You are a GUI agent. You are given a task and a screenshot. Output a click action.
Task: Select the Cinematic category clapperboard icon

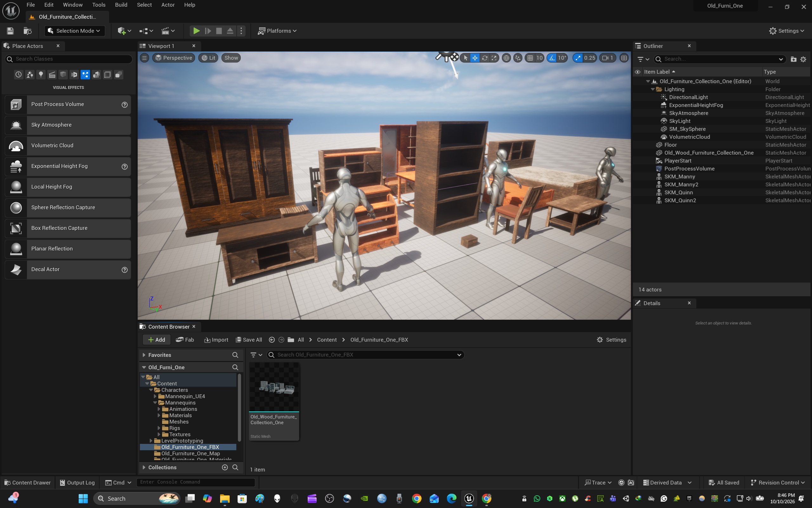click(52, 75)
